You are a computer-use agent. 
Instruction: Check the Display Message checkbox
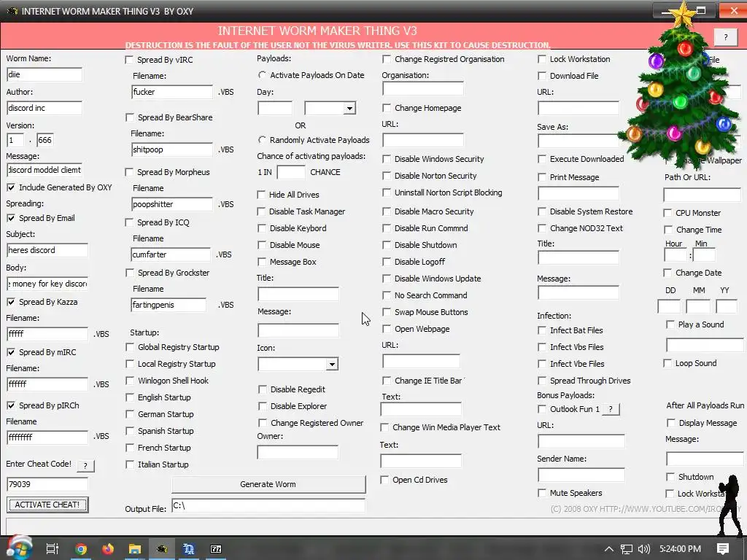671,423
